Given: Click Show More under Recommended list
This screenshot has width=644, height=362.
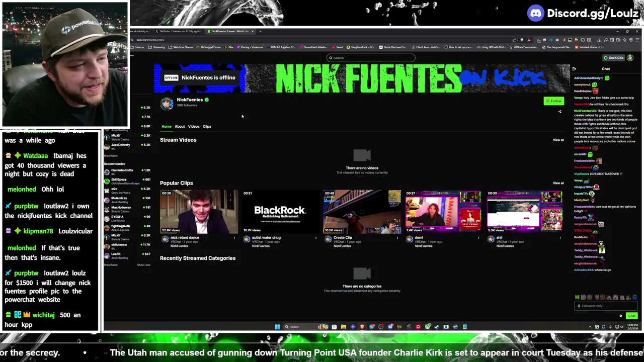Looking at the screenshot, I should [110, 265].
